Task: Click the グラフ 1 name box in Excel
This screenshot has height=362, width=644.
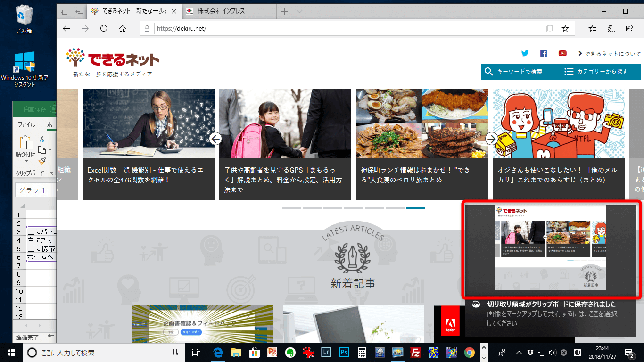Action: click(x=36, y=191)
